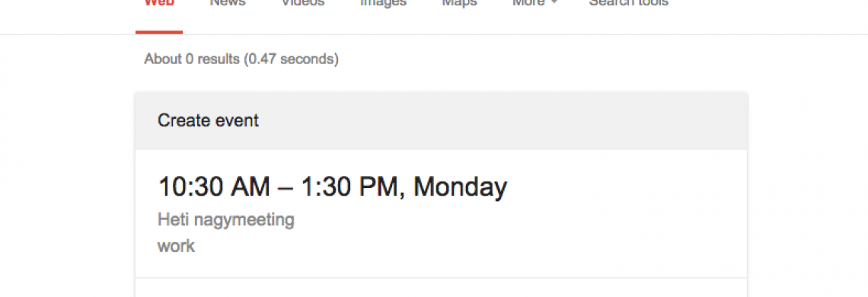Expand the More search categories menu
The width and height of the screenshot is (868, 297).
click(535, 3)
